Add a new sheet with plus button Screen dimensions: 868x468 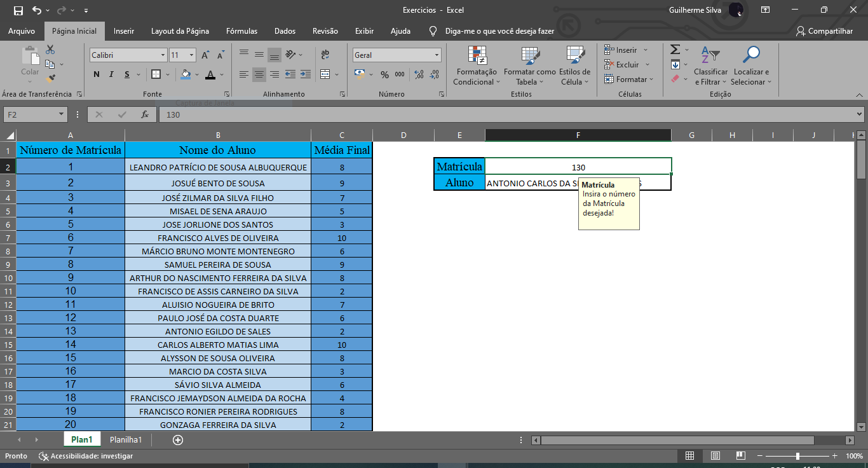(x=178, y=439)
